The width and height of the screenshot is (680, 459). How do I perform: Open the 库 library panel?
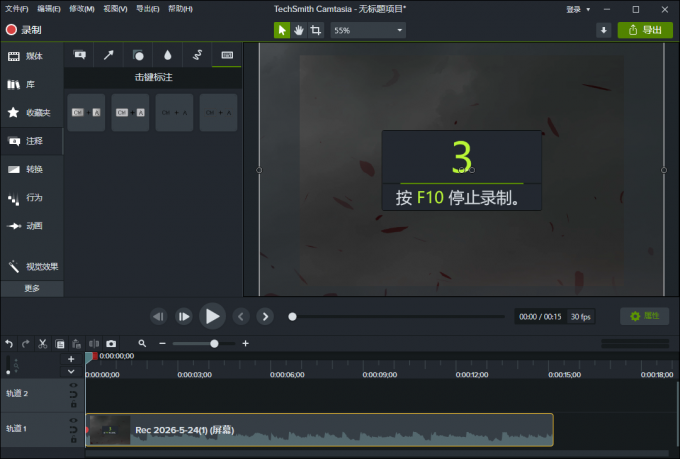tap(32, 84)
